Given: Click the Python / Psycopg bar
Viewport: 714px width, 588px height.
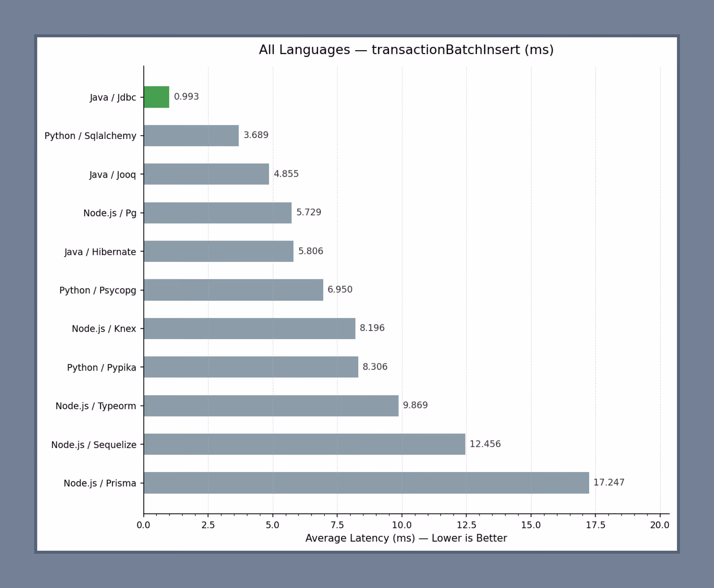Looking at the screenshot, I should [233, 290].
